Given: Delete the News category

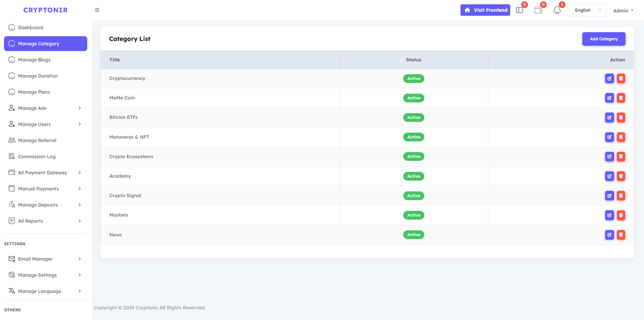Looking at the screenshot, I should [x=621, y=235].
